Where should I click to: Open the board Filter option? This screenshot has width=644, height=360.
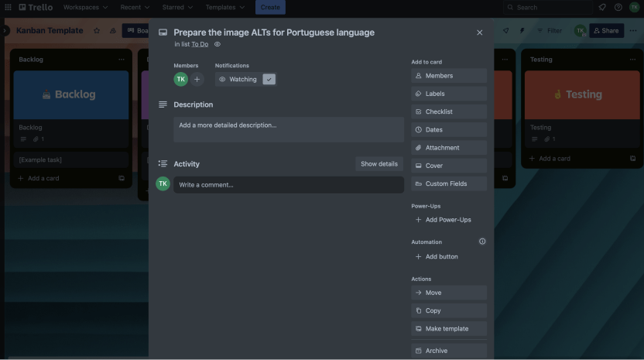550,30
